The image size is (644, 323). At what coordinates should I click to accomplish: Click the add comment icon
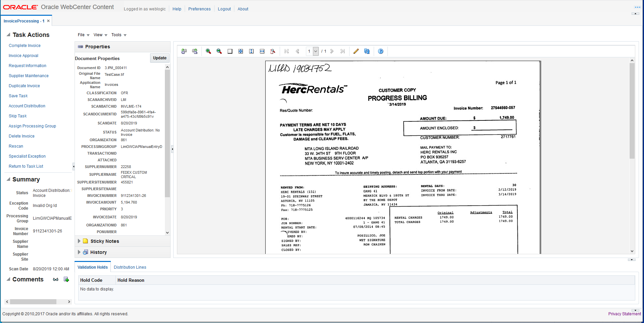coord(66,279)
